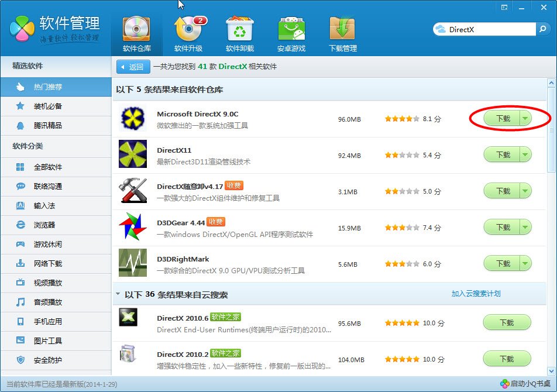Open 视频播放 video category
Screen dimensions: 557x392
tap(56, 283)
